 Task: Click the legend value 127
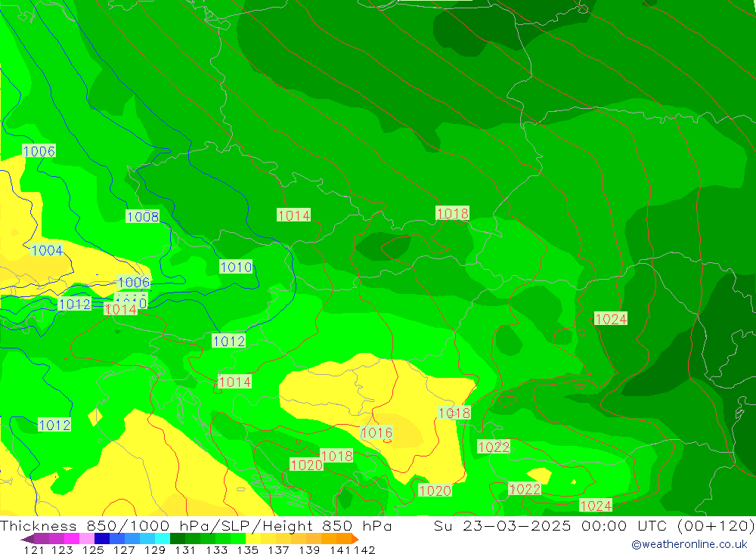point(124,549)
